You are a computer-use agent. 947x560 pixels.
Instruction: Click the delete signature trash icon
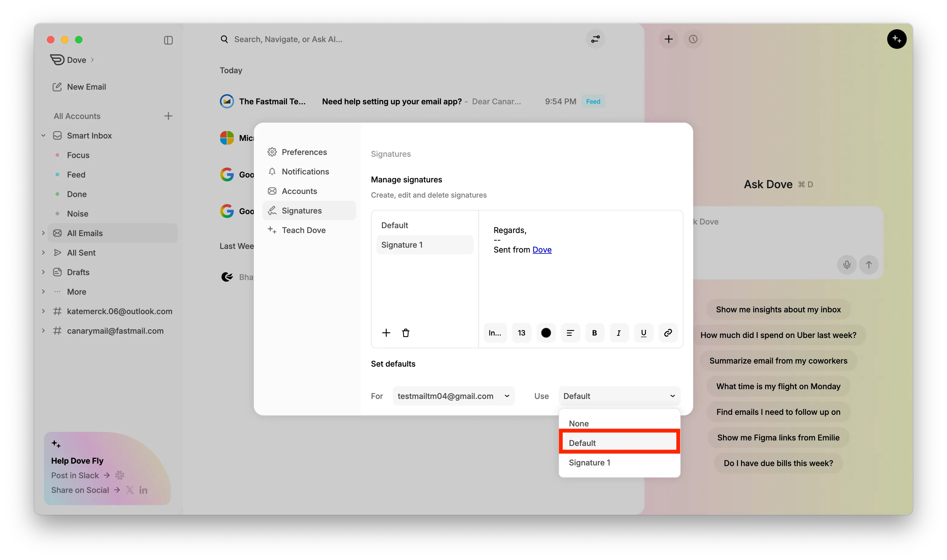pos(405,333)
